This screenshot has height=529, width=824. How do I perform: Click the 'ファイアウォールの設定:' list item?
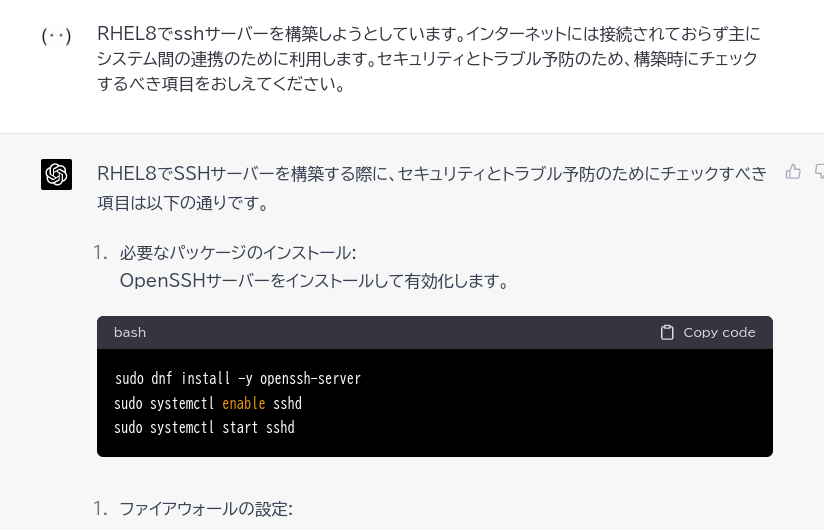(x=206, y=509)
